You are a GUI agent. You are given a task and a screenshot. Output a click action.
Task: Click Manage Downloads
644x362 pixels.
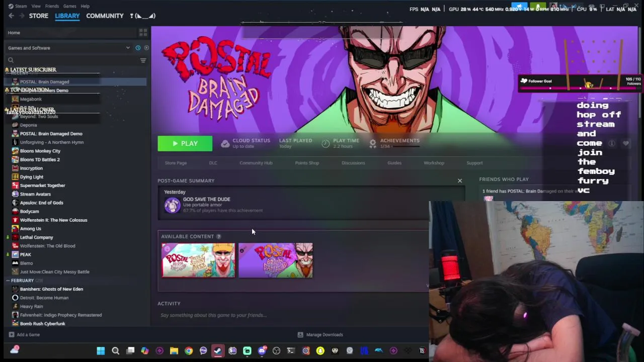pyautogui.click(x=320, y=335)
